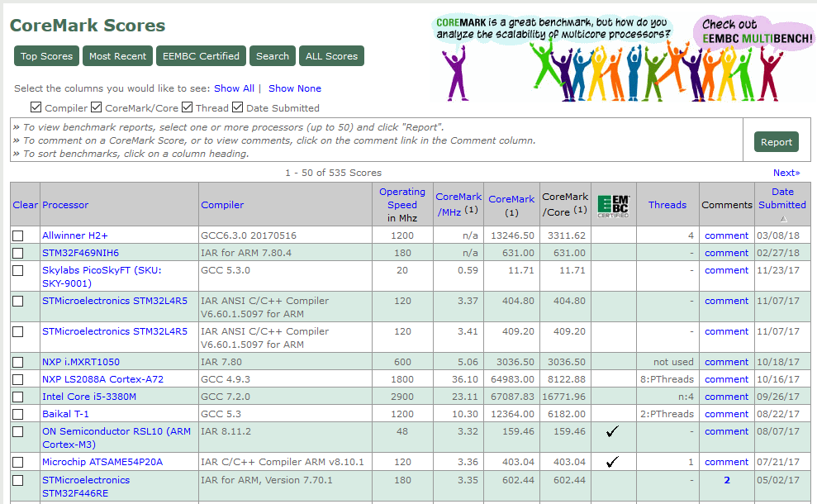Sort by the Processor column header
This screenshot has width=817, height=504.
pos(65,205)
